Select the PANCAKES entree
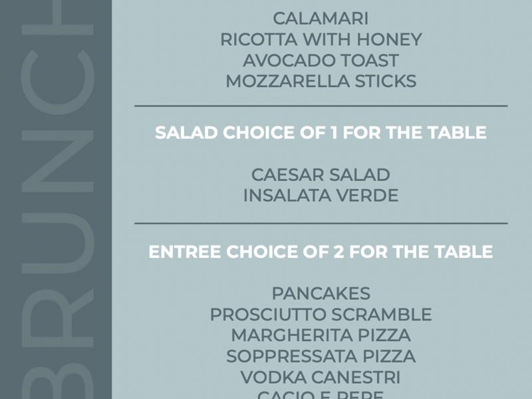Screen dimensions: 532x399 coord(321,293)
